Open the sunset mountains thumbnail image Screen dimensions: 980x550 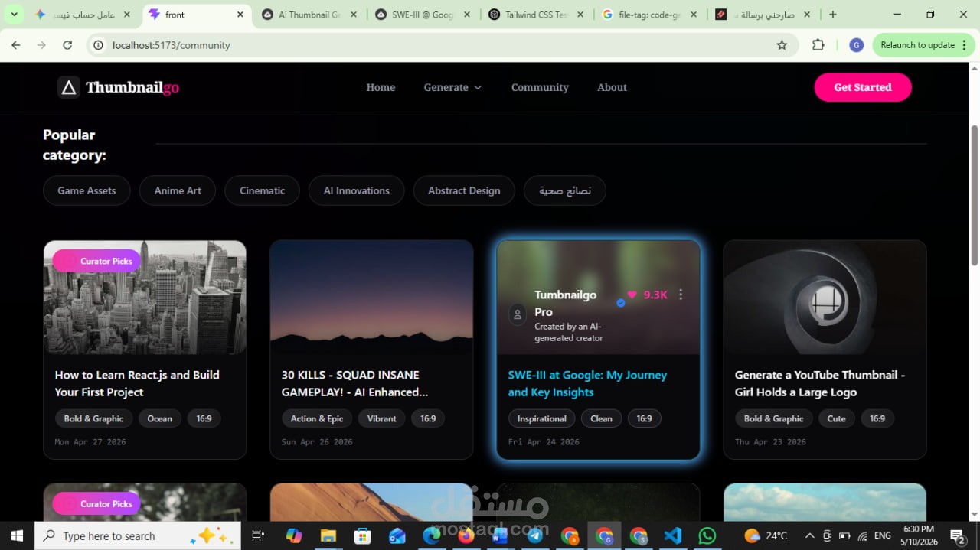[371, 298]
